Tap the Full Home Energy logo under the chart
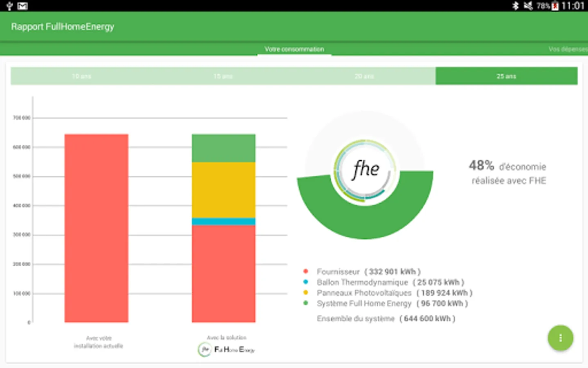The image size is (588, 368). 226,350
